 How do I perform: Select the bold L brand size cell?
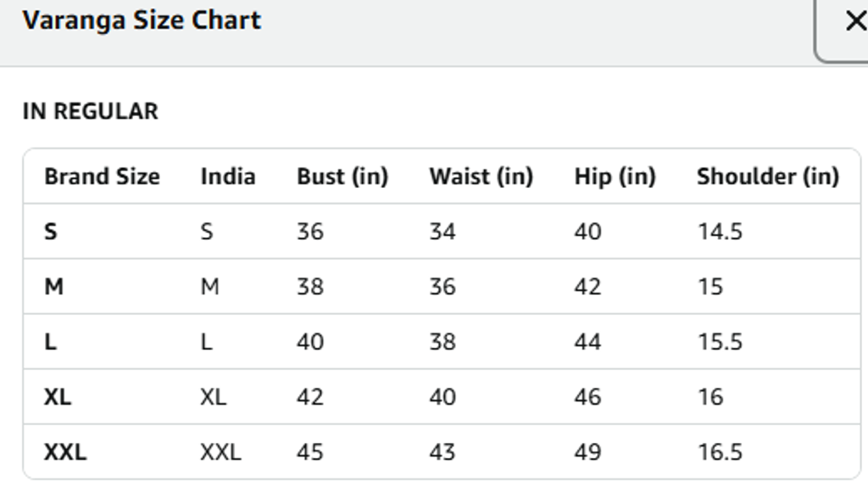pyautogui.click(x=51, y=341)
